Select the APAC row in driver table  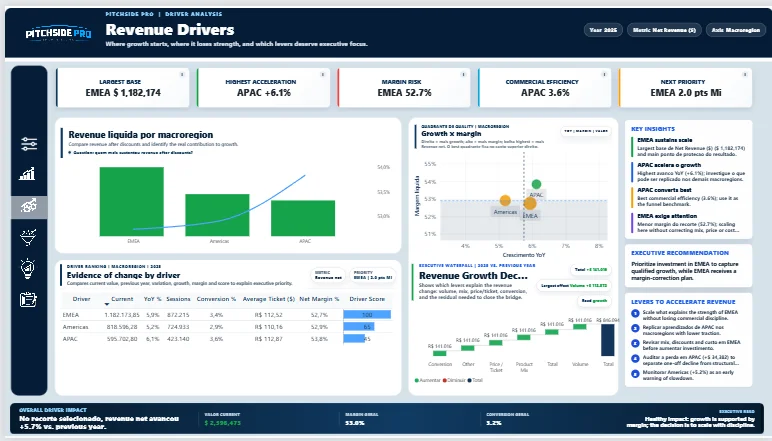(x=226, y=339)
